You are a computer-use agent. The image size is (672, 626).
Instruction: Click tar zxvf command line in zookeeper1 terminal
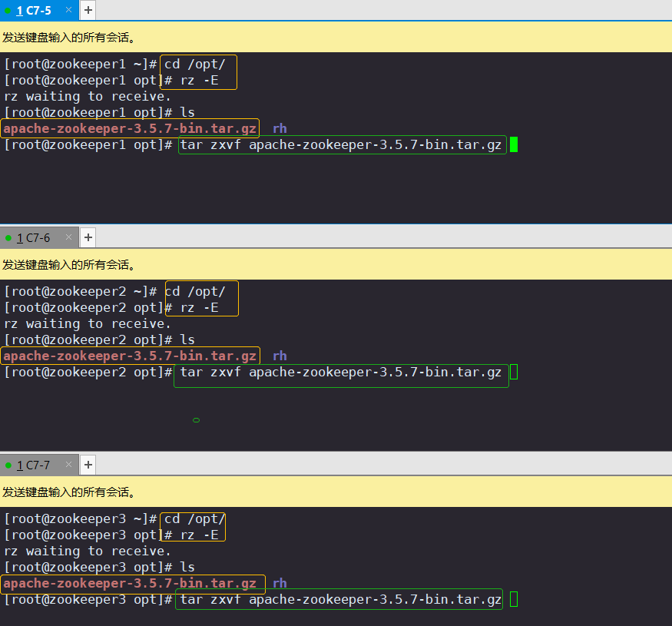point(341,145)
